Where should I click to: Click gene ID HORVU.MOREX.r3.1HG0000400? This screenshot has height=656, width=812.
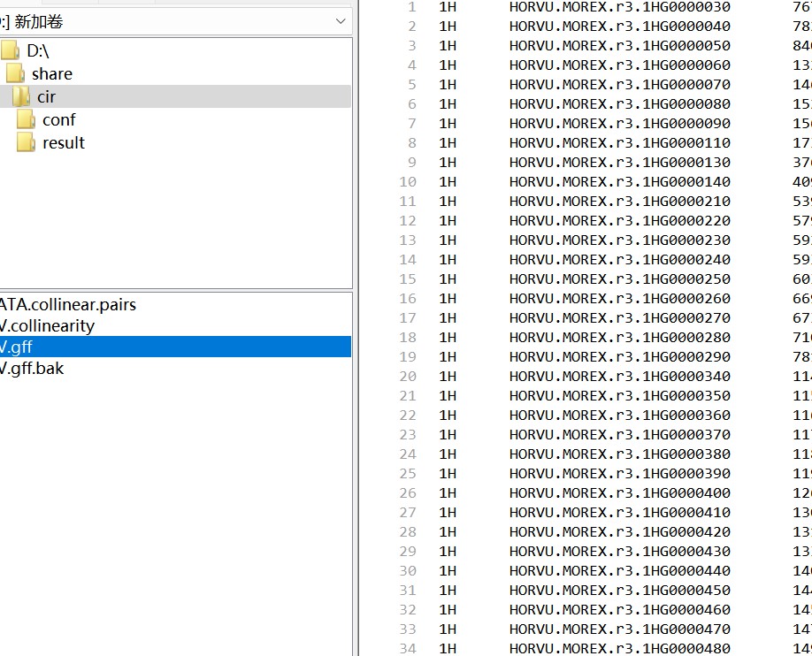(x=619, y=492)
